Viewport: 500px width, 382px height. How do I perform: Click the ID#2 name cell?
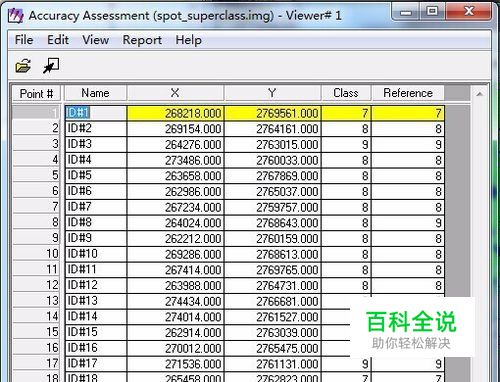point(95,128)
